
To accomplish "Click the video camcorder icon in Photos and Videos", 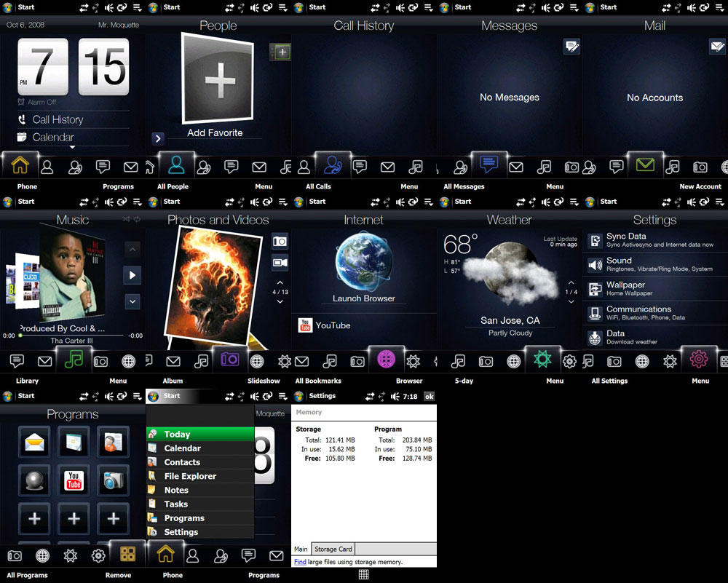I will 280,263.
